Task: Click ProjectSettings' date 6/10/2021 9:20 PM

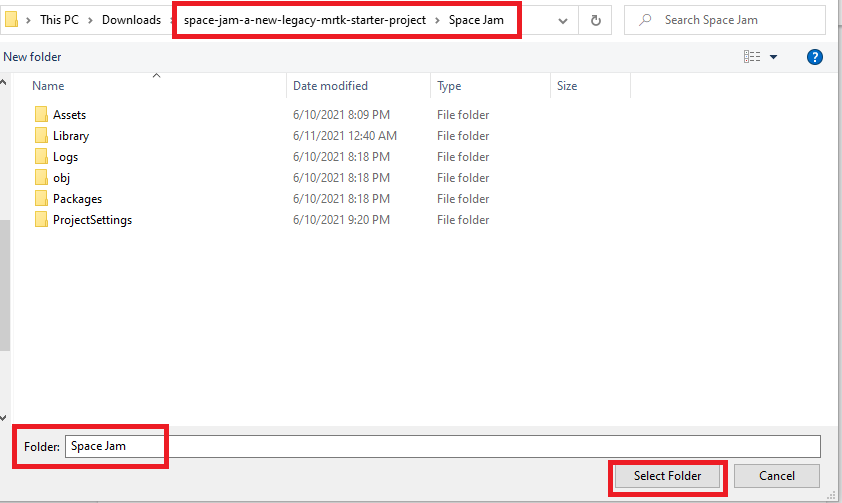Action: point(341,220)
